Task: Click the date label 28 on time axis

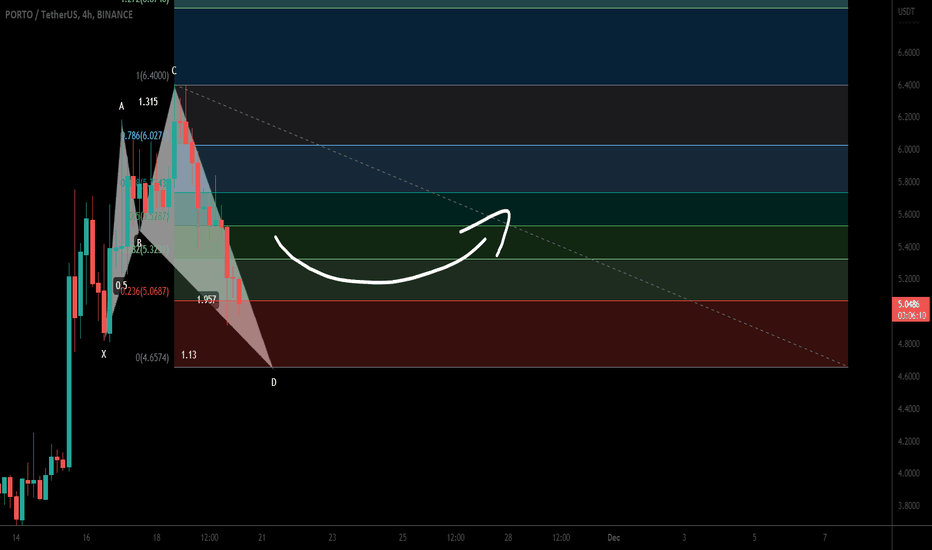Action: click(508, 538)
